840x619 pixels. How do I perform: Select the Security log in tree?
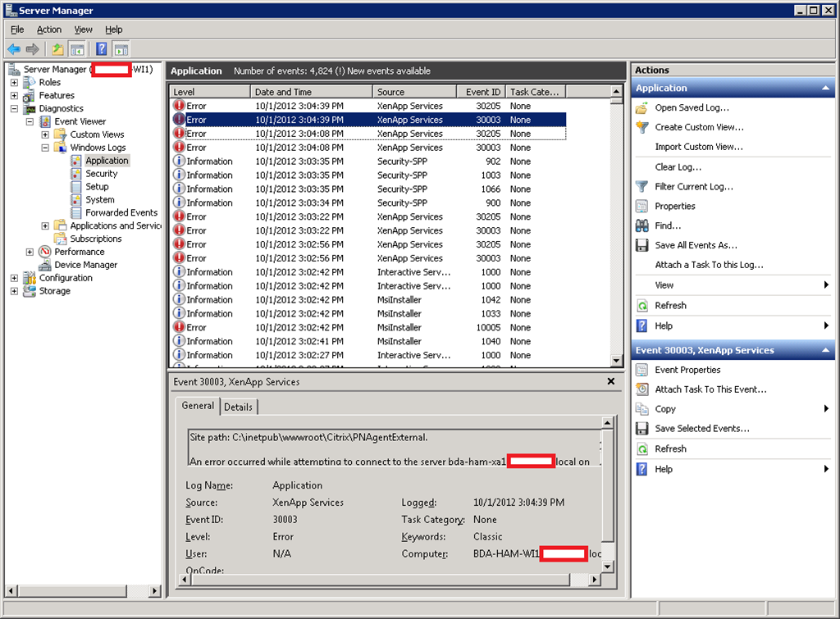coord(101,174)
